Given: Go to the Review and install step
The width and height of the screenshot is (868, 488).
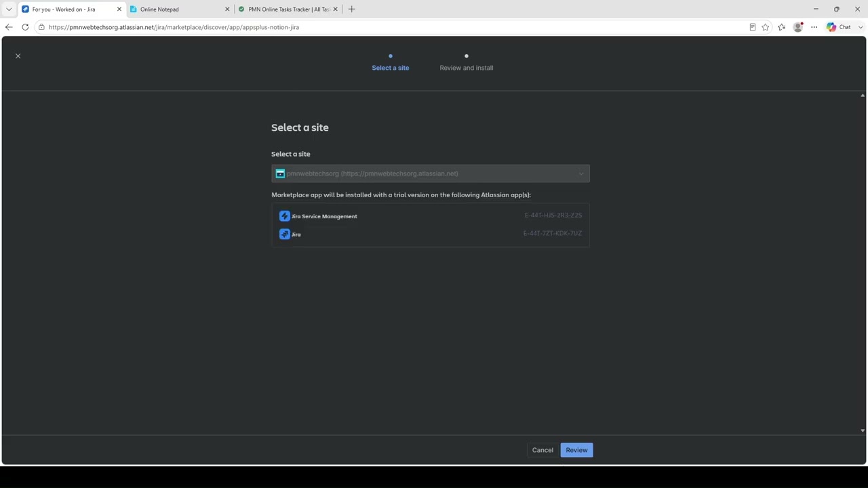Looking at the screenshot, I should coord(467,68).
